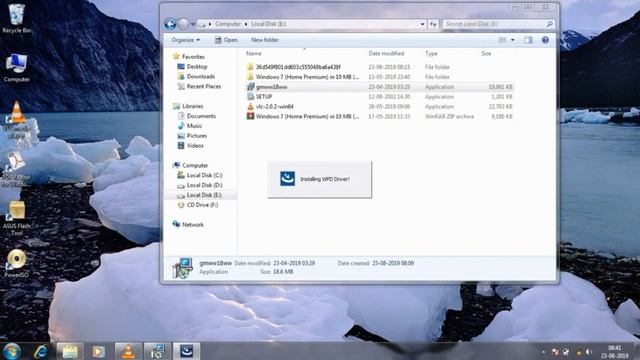This screenshot has width=640, height=360.
Task: Click the taskbar clock showing 08:41
Action: pyautogui.click(x=614, y=352)
